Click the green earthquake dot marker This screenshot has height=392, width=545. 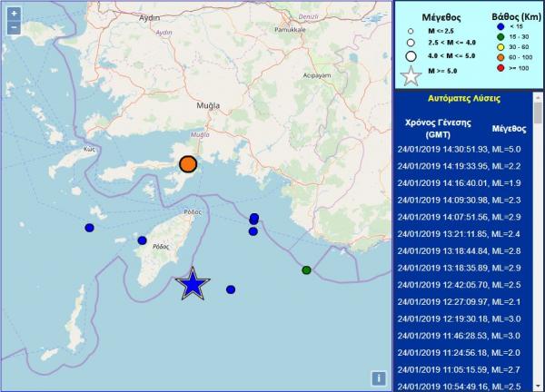coord(306,269)
